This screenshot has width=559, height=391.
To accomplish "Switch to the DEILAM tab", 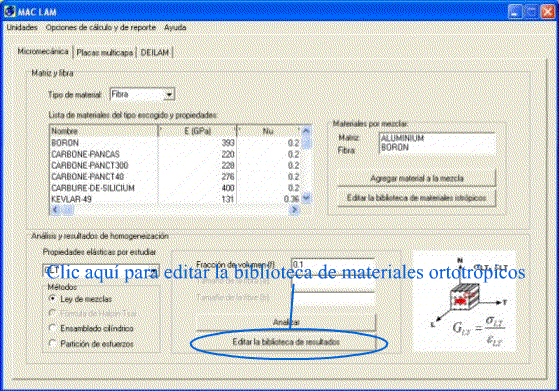I will [x=155, y=52].
